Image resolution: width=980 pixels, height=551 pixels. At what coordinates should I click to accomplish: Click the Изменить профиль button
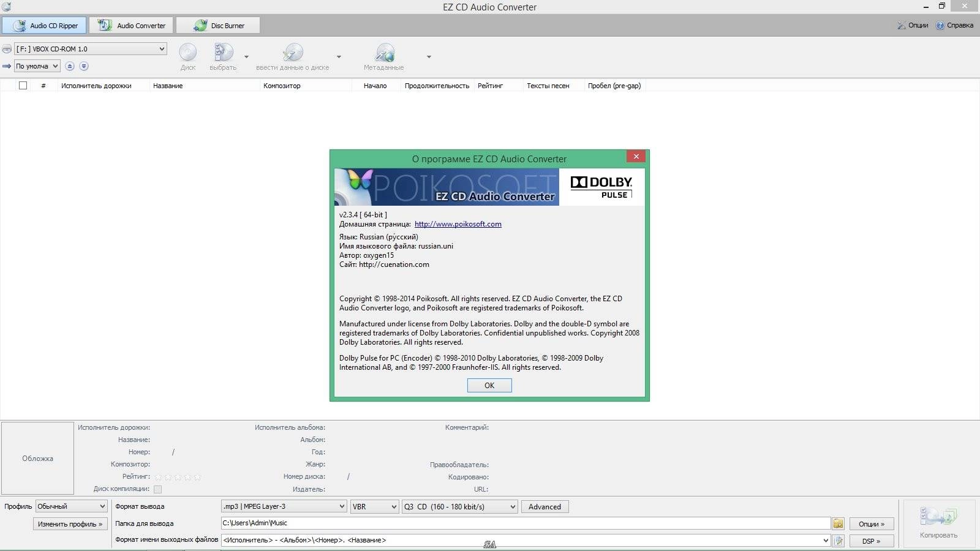pos(70,524)
